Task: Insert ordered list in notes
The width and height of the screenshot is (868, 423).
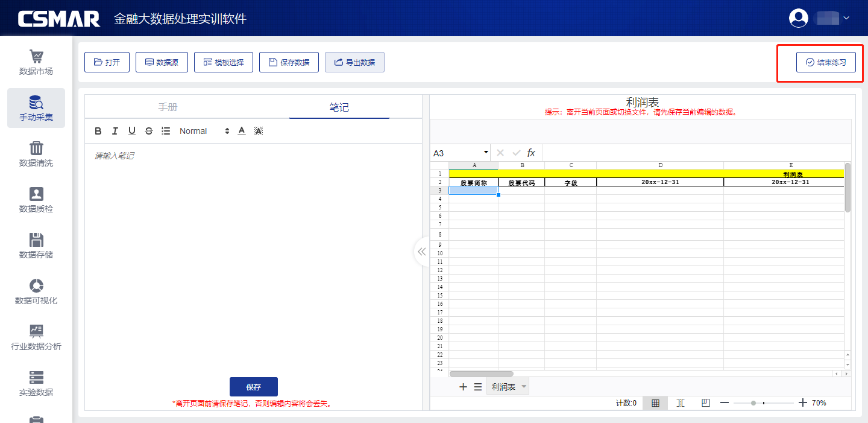Action: (x=166, y=131)
